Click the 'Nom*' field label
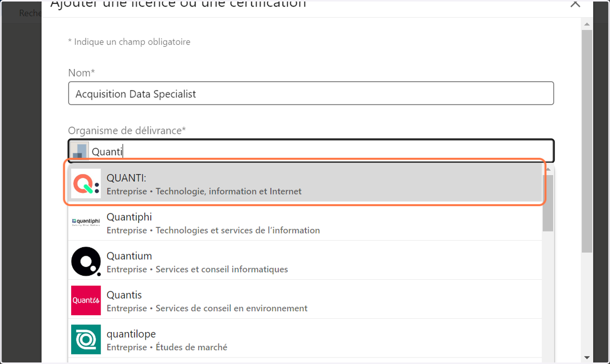The image size is (610, 364). [x=81, y=73]
